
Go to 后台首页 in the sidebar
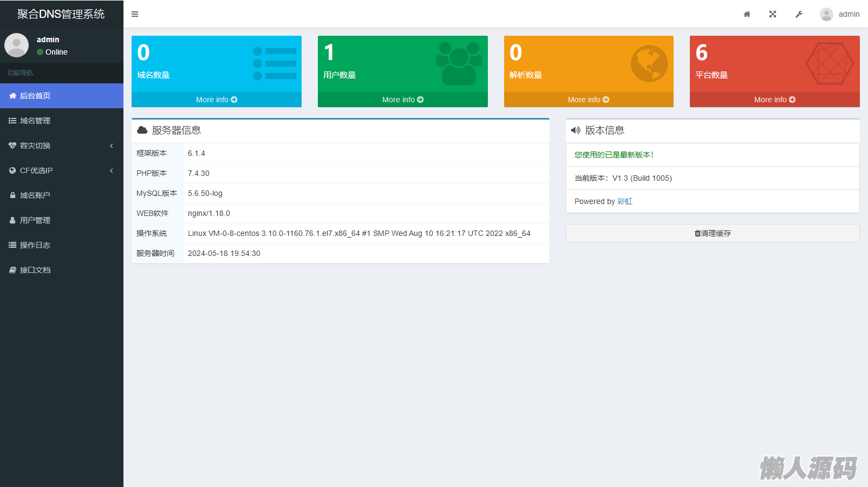(x=35, y=96)
